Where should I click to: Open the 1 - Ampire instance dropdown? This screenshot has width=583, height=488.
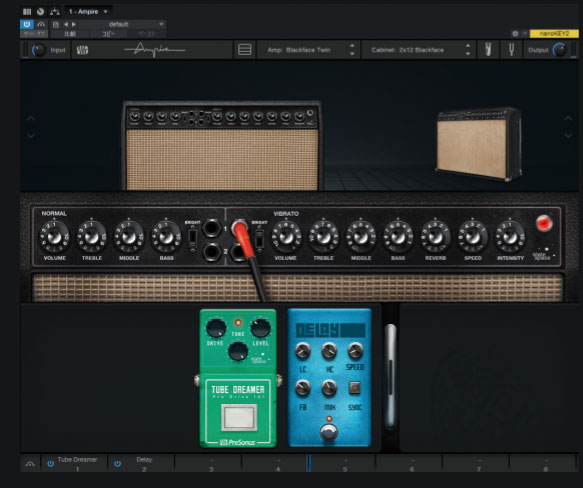click(x=88, y=12)
